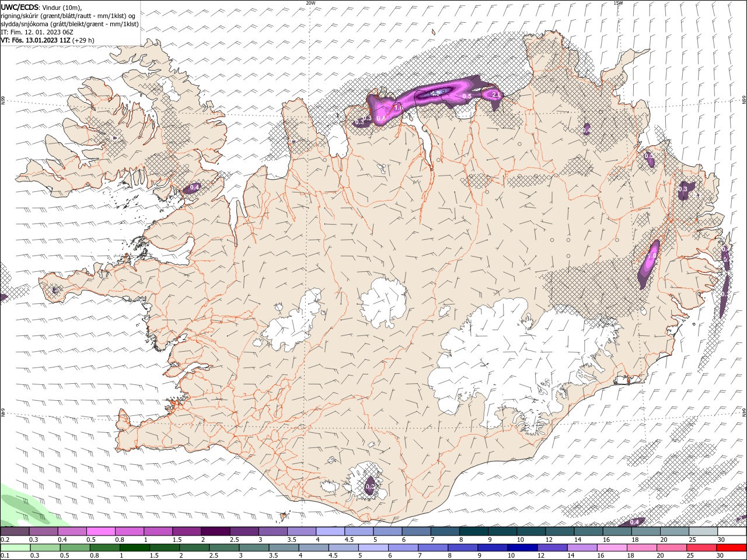Screen dimensions: 747x560
Task: Click the '20' label in the snow legend
Action: click(664, 540)
